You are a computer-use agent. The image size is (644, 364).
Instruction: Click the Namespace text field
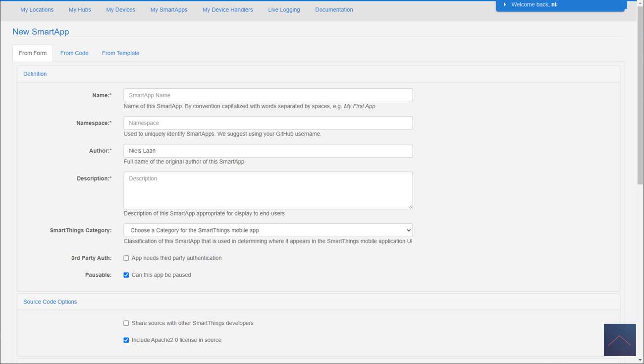pos(268,123)
